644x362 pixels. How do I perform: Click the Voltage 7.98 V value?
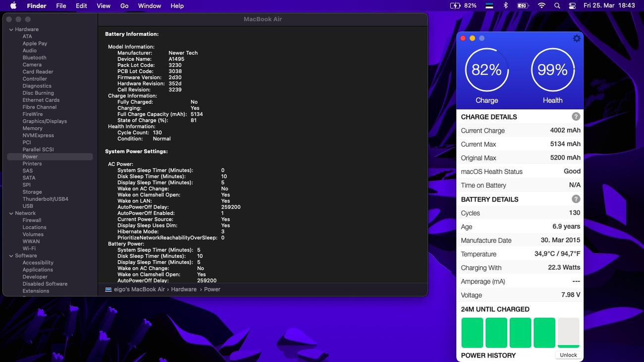pos(571,295)
